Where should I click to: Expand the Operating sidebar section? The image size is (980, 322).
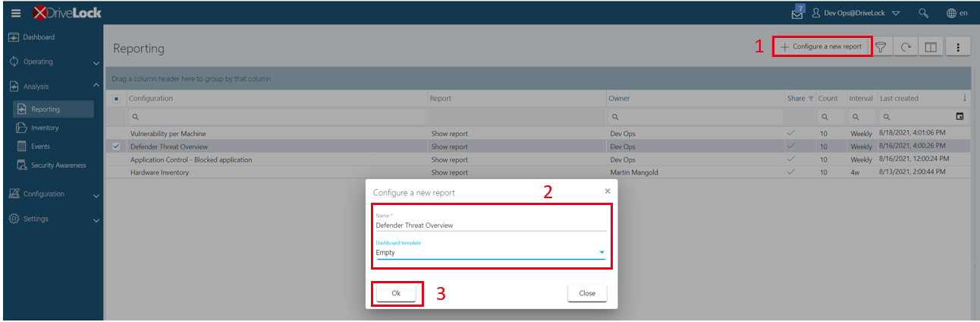coord(96,62)
